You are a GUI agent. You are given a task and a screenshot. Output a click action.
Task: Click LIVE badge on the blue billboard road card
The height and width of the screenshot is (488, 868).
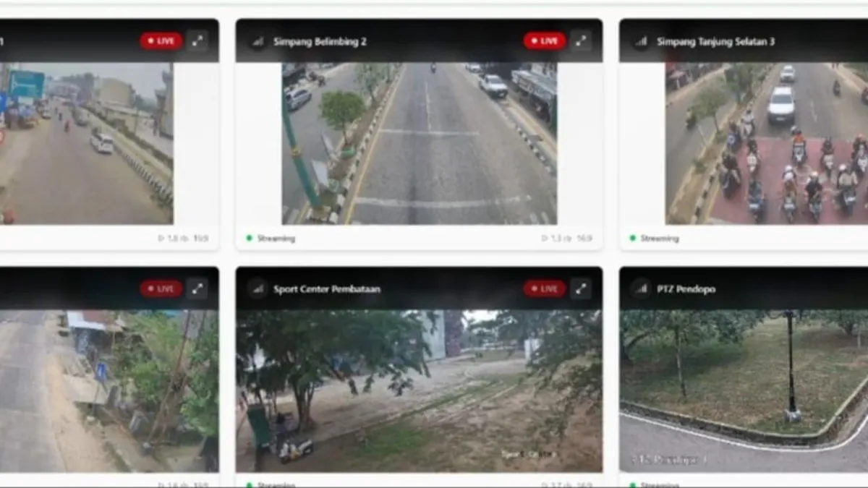(161, 41)
